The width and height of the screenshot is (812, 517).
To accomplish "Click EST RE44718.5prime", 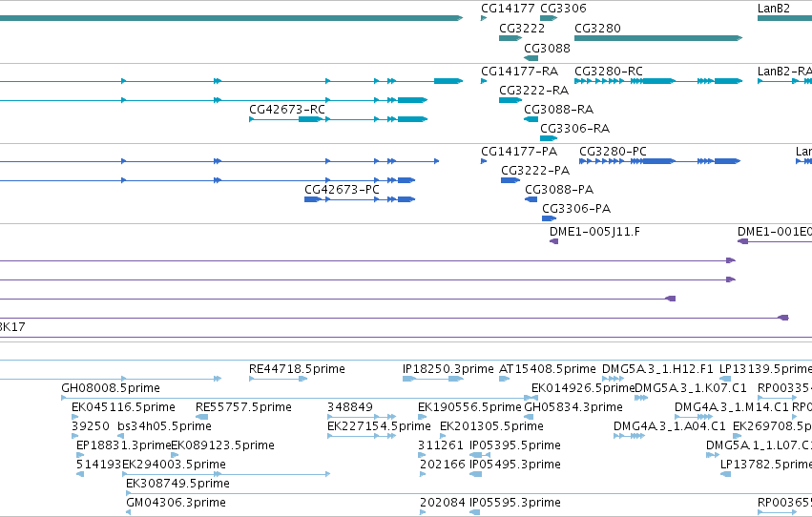I will [297, 369].
